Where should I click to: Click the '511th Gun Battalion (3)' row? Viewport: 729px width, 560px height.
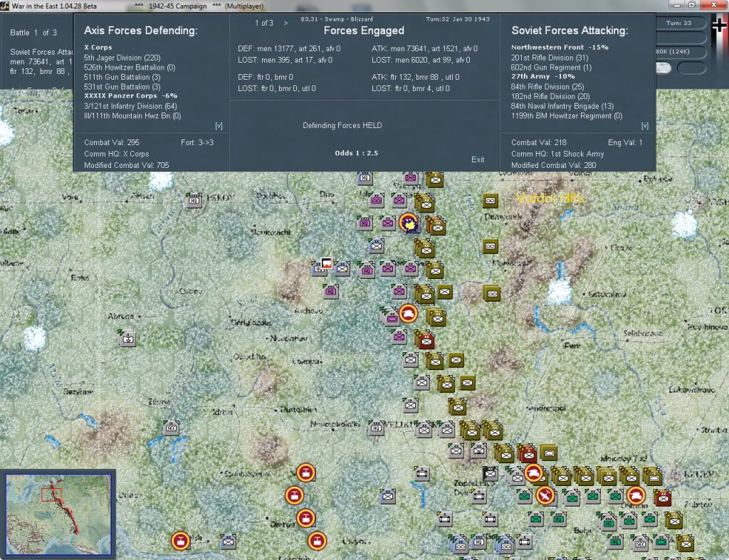[122, 77]
